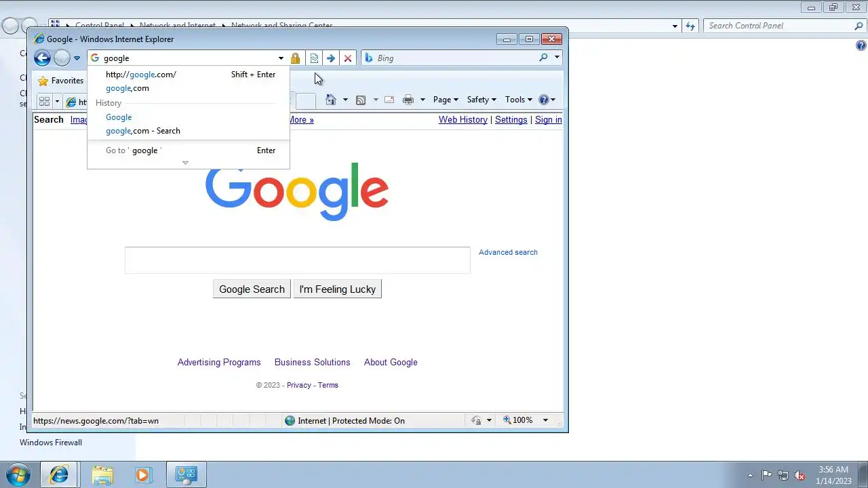Click the magnifier Search icon in IE
This screenshot has width=868, height=488.
[543, 58]
